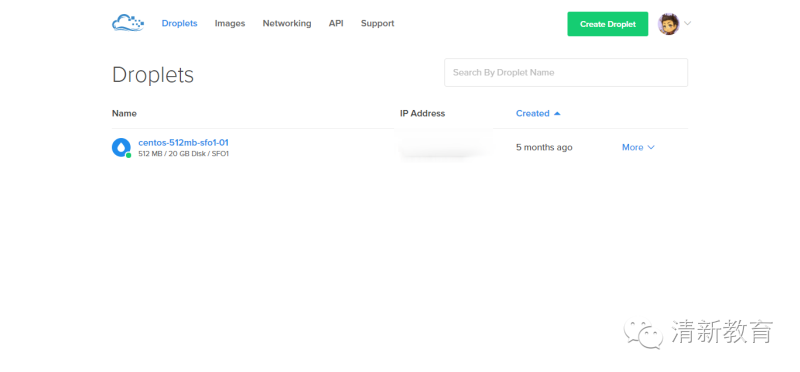Screen dimensions: 800x372
Task: Expand the chevron next to More
Action: tap(651, 147)
